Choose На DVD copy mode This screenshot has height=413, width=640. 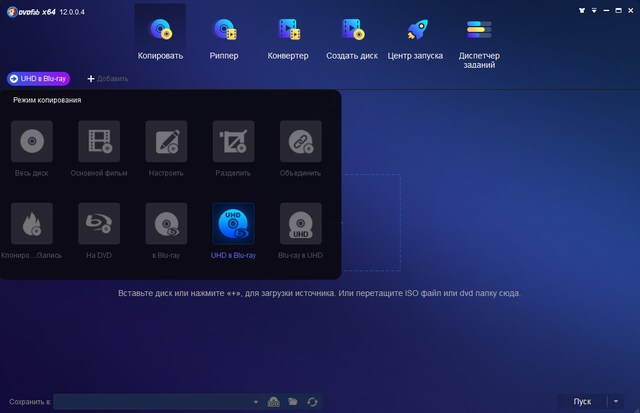[x=99, y=231]
